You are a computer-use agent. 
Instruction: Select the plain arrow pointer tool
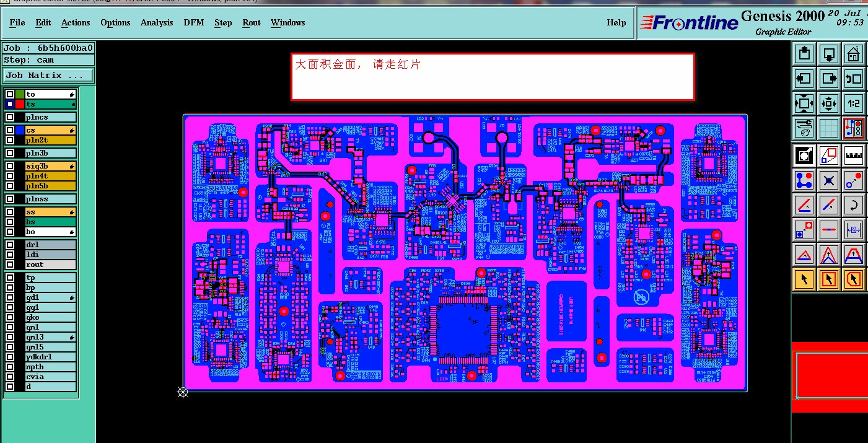point(804,279)
